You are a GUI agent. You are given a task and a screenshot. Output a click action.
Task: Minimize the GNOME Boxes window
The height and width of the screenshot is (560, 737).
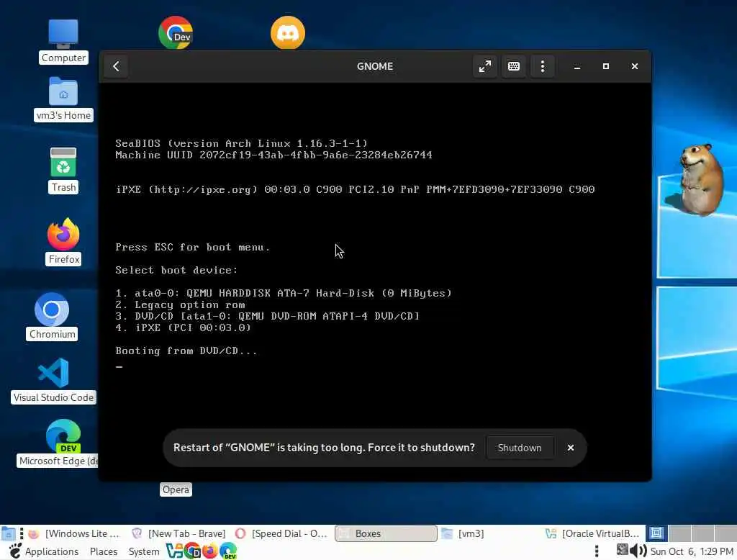pyautogui.click(x=577, y=66)
